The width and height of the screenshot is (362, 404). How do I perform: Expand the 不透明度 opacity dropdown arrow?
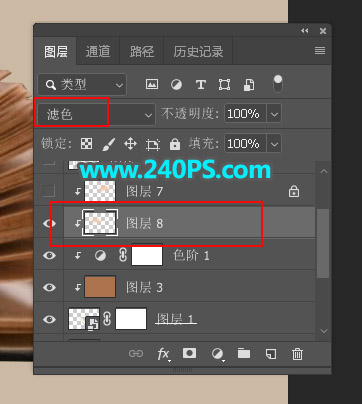(x=274, y=114)
